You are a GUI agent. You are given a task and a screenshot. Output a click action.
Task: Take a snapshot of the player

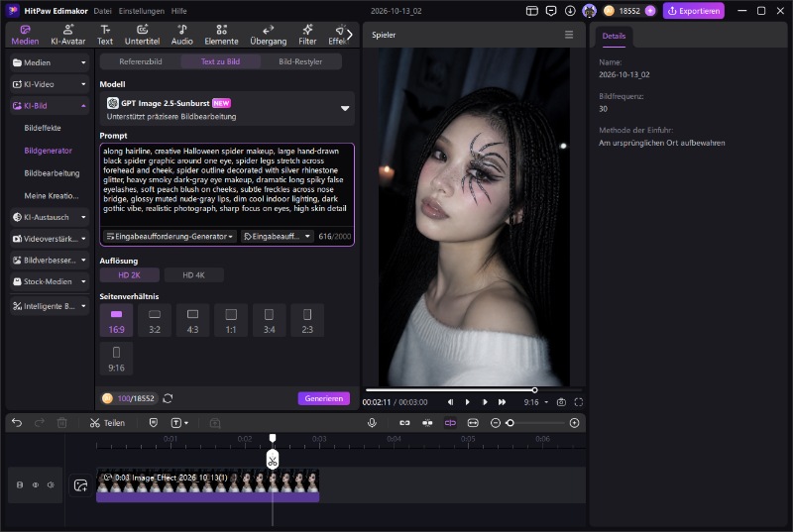click(561, 402)
